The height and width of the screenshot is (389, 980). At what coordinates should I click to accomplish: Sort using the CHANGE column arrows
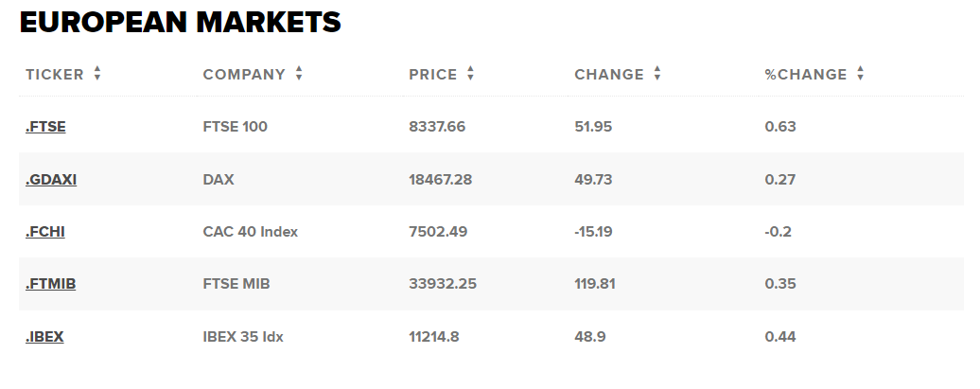[x=656, y=74]
